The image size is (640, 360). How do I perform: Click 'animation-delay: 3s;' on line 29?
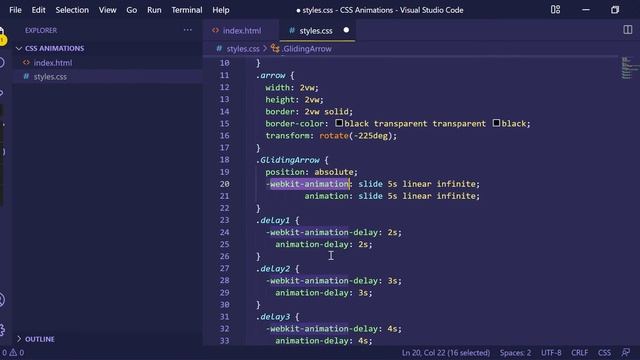pos(324,293)
